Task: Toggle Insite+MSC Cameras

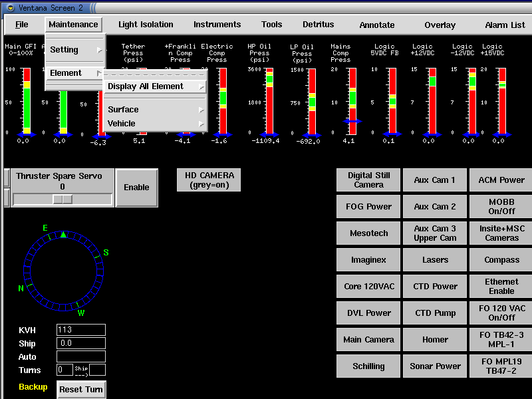Action: pos(501,233)
